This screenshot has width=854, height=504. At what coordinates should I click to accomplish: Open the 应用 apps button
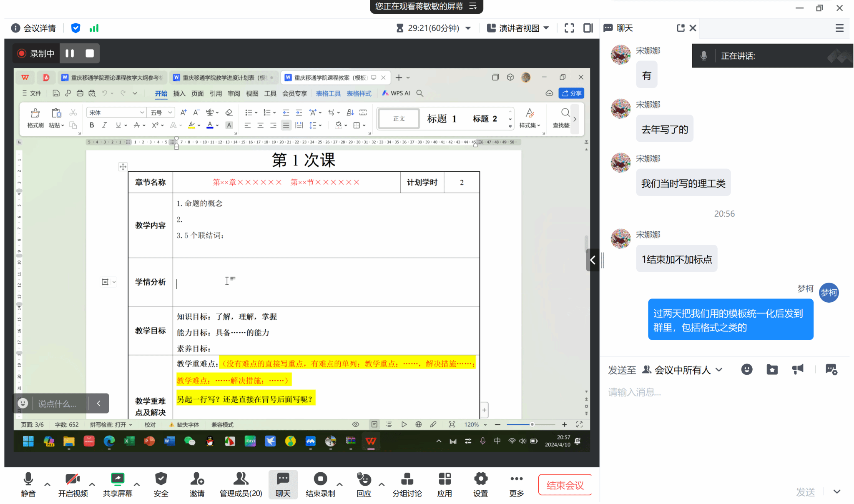tap(445, 484)
